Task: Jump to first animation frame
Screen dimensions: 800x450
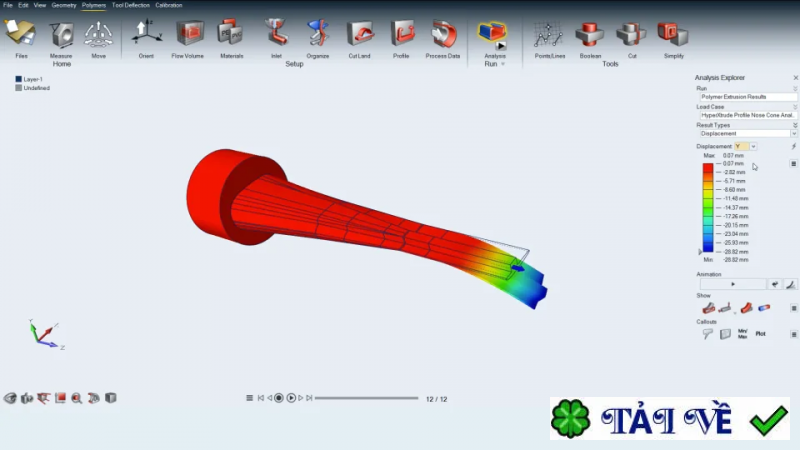Action: tap(261, 398)
